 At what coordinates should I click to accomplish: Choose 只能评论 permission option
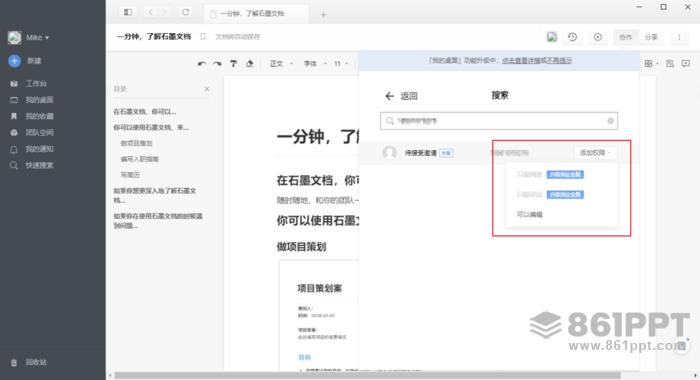[529, 195]
